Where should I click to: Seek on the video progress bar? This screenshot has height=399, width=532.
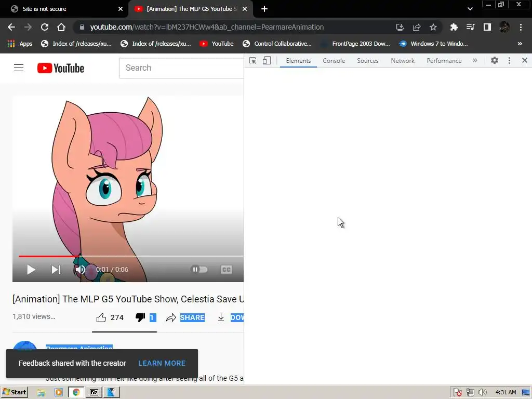pyautogui.click(x=131, y=256)
